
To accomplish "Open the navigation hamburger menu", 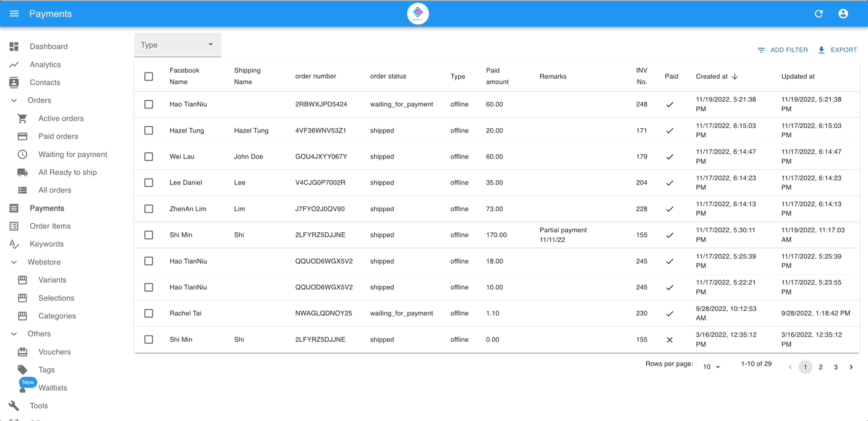I will tap(13, 13).
